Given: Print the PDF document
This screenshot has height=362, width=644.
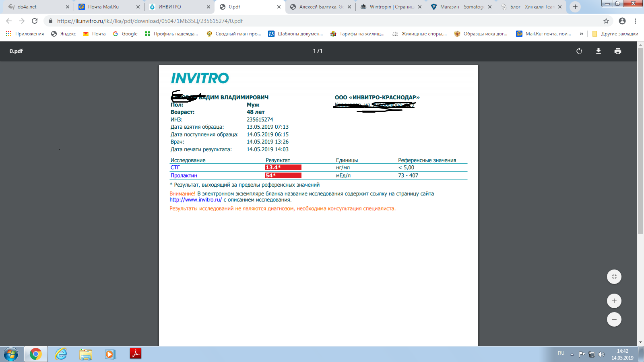Looking at the screenshot, I should [618, 51].
